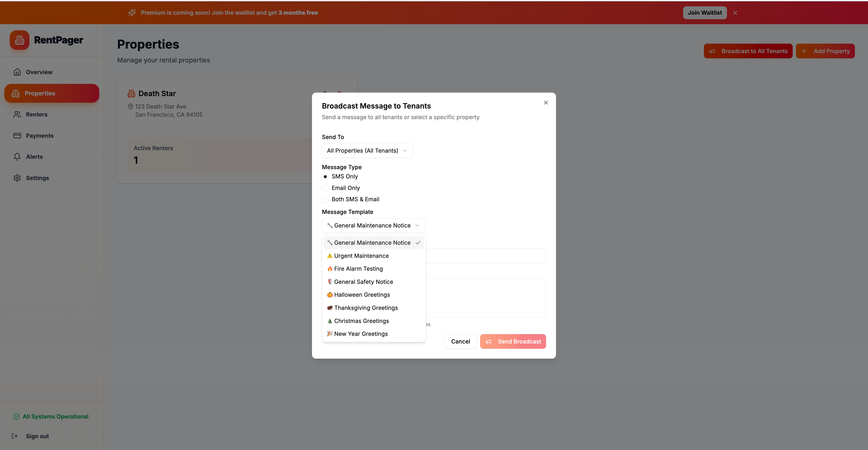Click the RentPager logo icon
The width and height of the screenshot is (868, 450).
point(19,40)
